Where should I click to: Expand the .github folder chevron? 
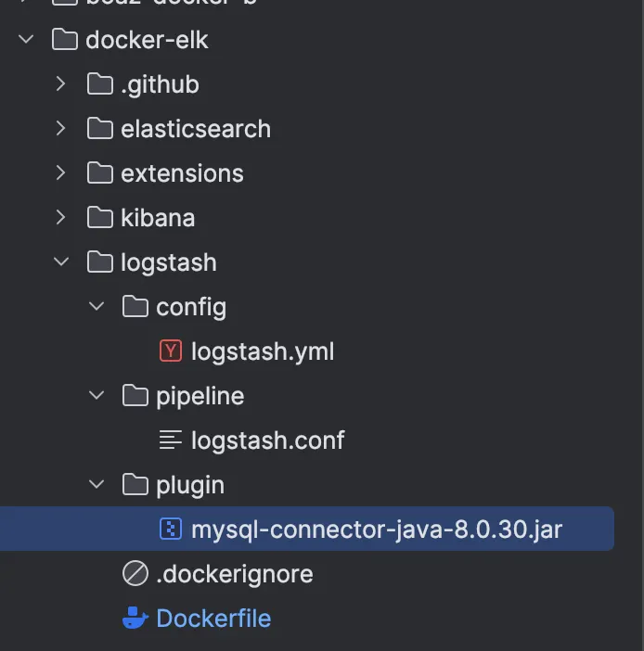(x=61, y=84)
